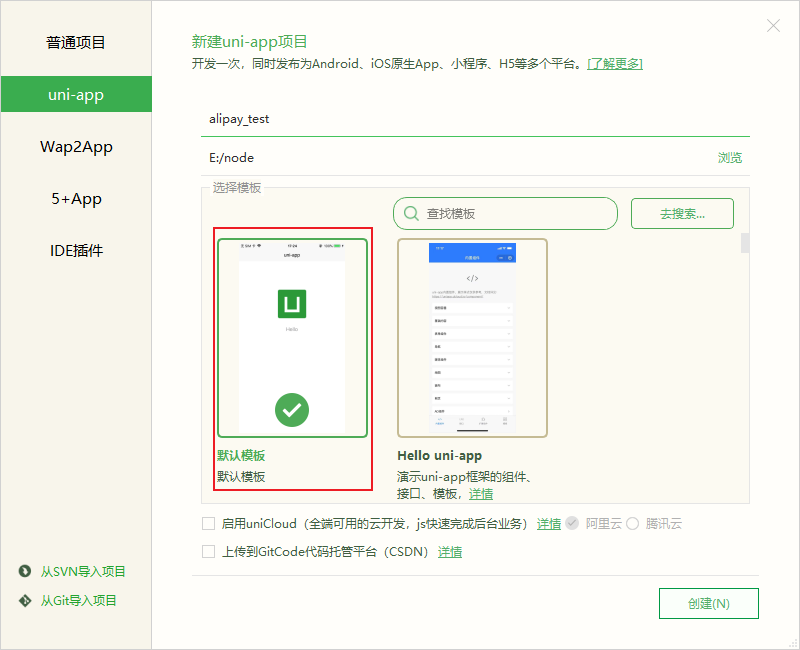
Task: Click the 创建(N) button
Action: pos(709,604)
